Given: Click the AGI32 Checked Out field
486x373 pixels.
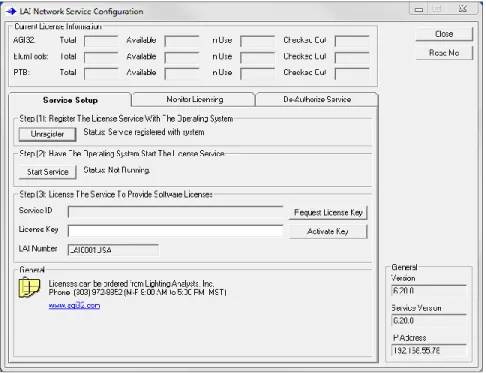Looking at the screenshot, I should pyautogui.click(x=352, y=41).
